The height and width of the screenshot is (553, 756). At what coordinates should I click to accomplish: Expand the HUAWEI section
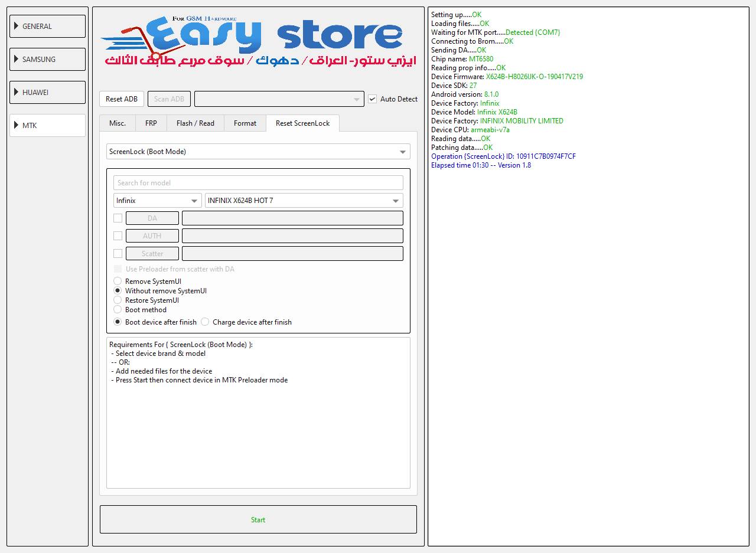47,93
